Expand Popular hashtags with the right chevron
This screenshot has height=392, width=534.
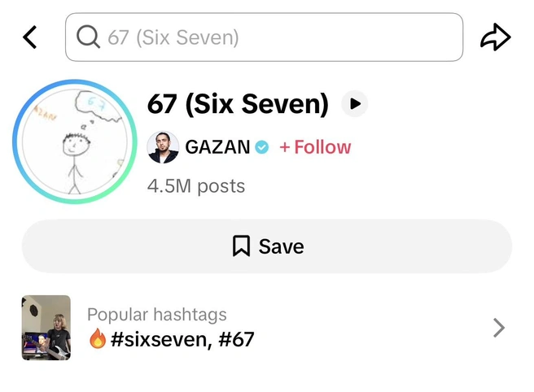point(499,328)
